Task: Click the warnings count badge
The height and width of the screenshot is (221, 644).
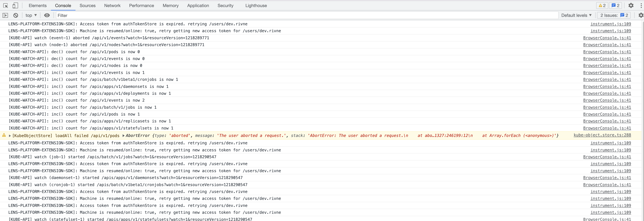Action: 602,5
